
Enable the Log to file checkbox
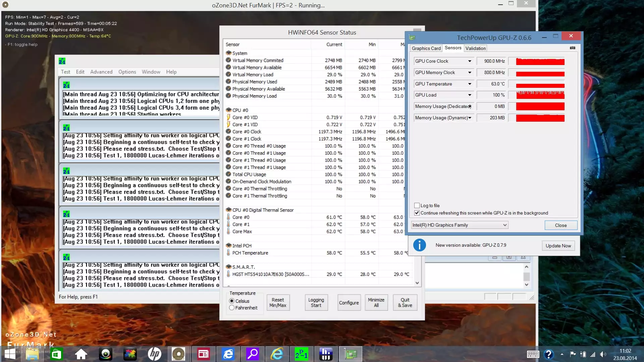point(417,205)
